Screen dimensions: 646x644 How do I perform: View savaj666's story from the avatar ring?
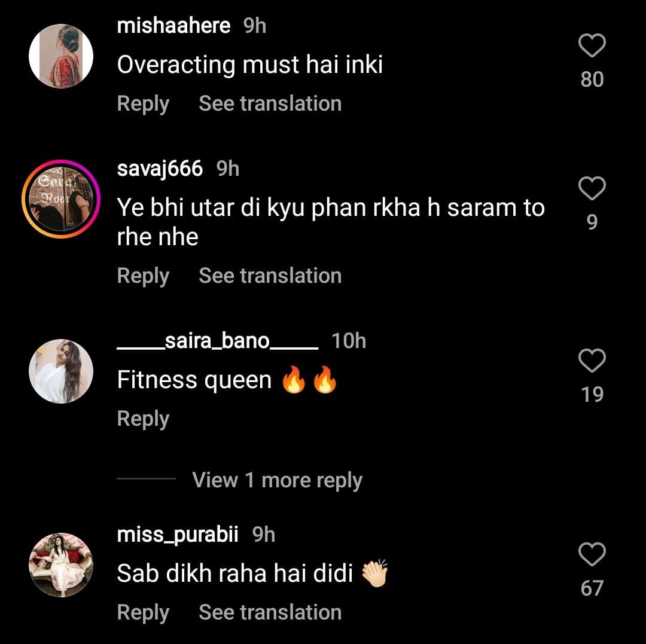coord(61,199)
